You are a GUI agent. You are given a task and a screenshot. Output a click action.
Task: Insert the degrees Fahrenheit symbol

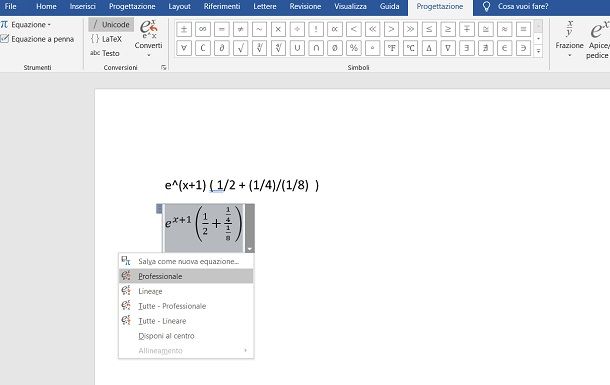391,48
